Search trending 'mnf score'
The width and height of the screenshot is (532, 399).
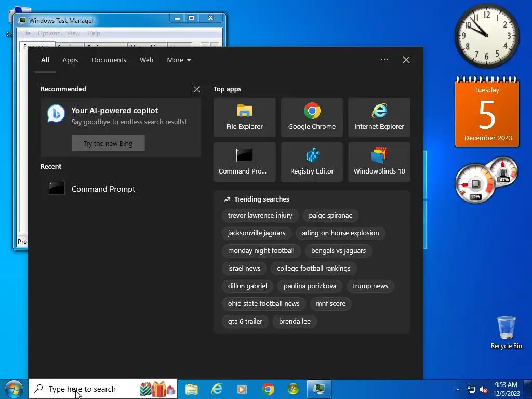tap(331, 303)
